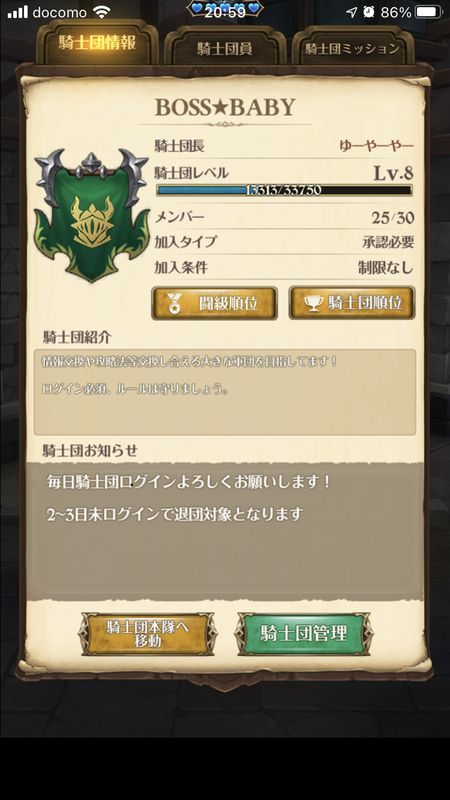Switch to the 騎士団員 tab
450x800 pixels.
point(224,48)
